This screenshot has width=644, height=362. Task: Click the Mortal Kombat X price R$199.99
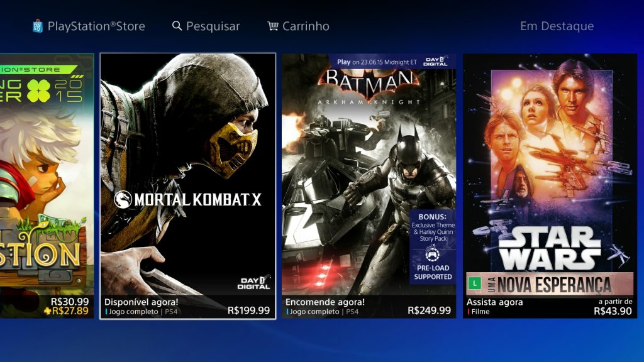pyautogui.click(x=248, y=310)
